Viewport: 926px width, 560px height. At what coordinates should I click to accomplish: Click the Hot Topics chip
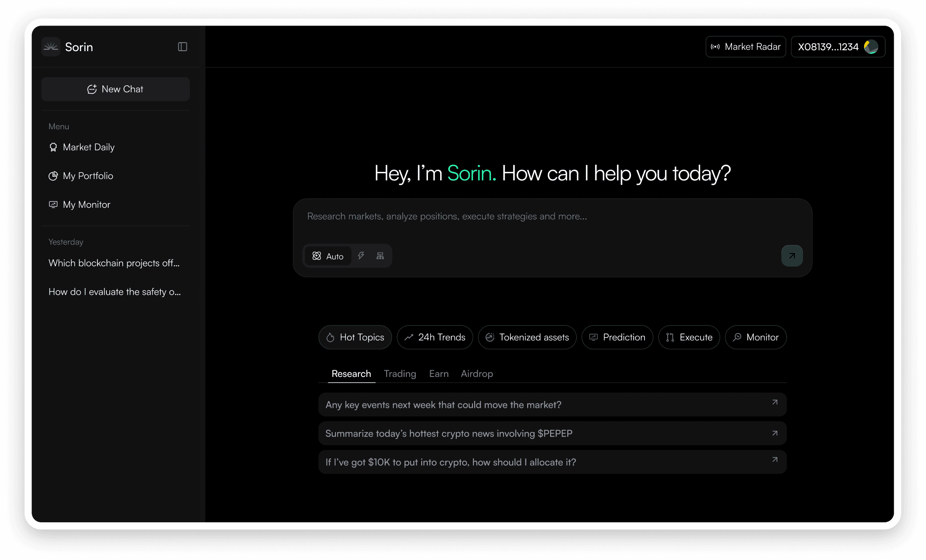point(355,337)
